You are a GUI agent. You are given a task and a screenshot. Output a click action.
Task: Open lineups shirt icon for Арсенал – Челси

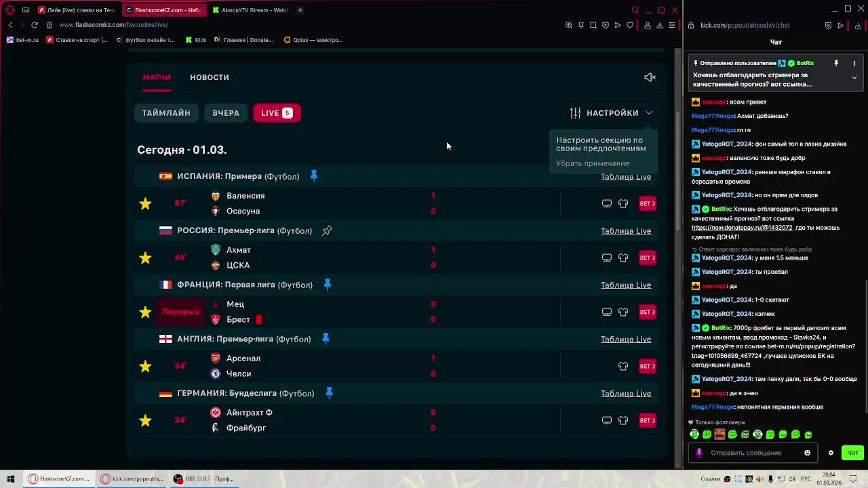[x=623, y=366]
